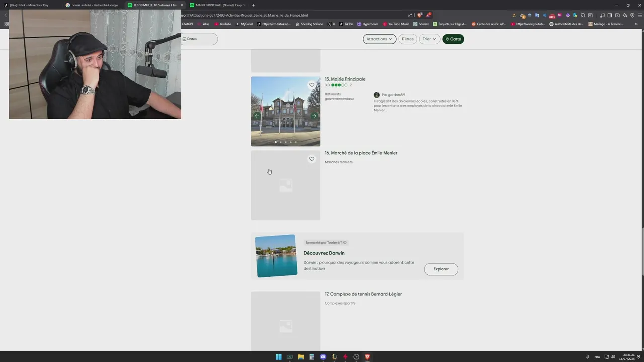Open League of Legends taskbar icon
This screenshot has width=644, height=362.
point(334,357)
